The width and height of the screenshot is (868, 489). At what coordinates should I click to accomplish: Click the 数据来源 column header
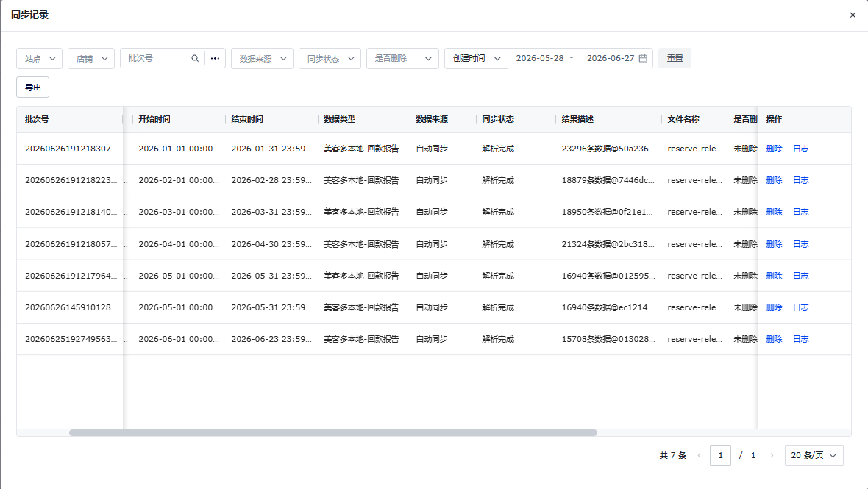coord(432,119)
